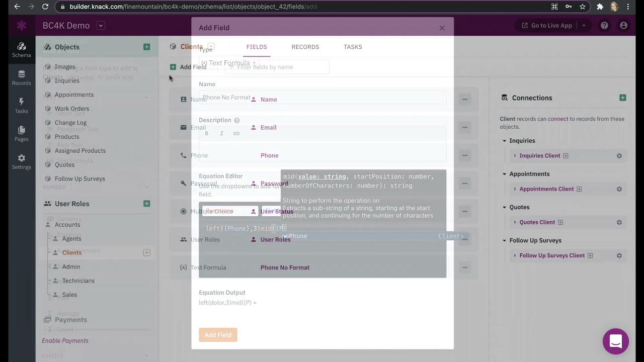
Task: Add a new object with green plus
Action: (146, 47)
